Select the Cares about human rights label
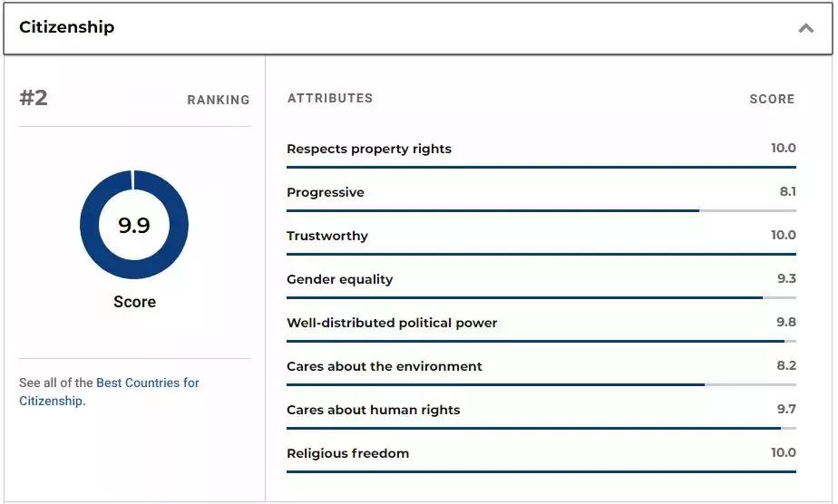This screenshot has height=504, width=838. (374, 410)
